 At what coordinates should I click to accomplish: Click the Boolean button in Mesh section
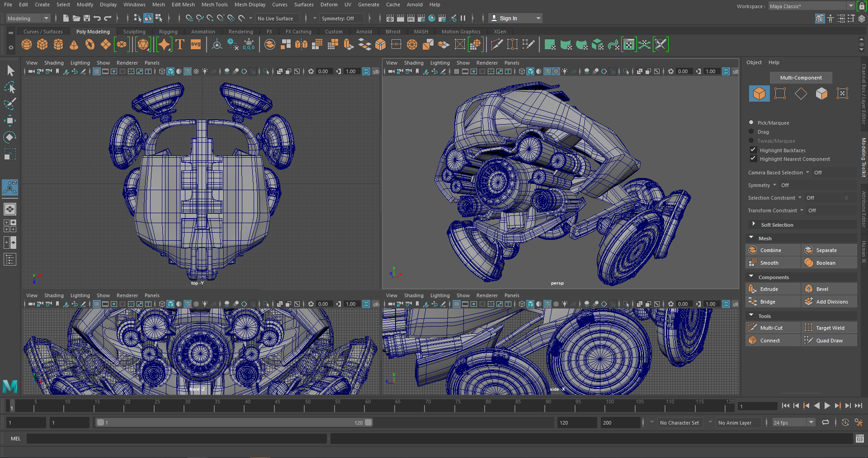[x=826, y=263]
